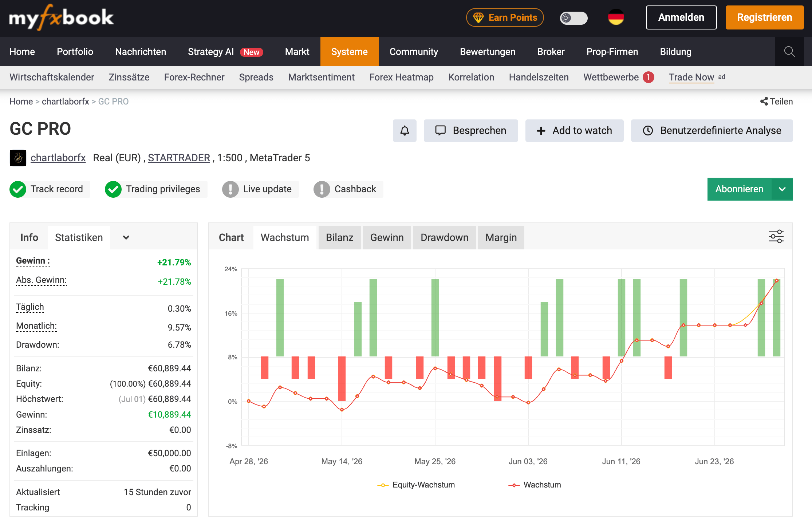Expand the Abonnieren dropdown arrow
The width and height of the screenshot is (812, 525).
pyautogui.click(x=783, y=189)
